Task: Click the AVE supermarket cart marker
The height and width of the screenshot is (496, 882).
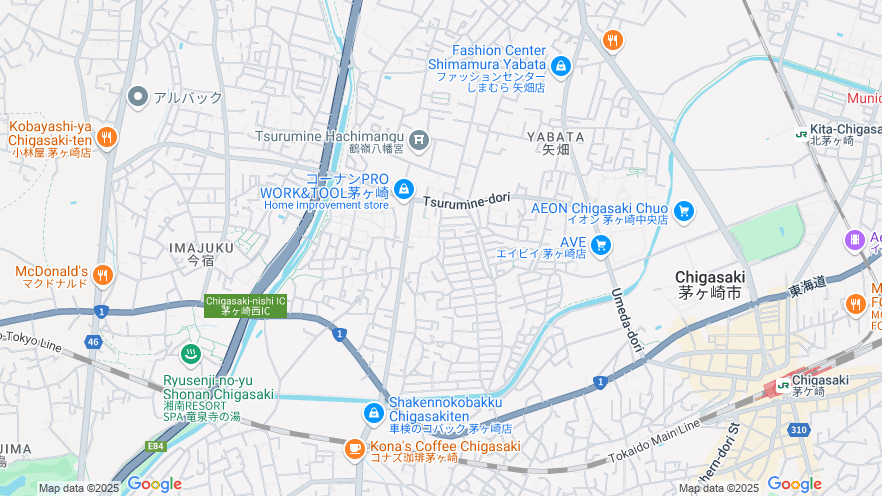Action: pos(601,246)
